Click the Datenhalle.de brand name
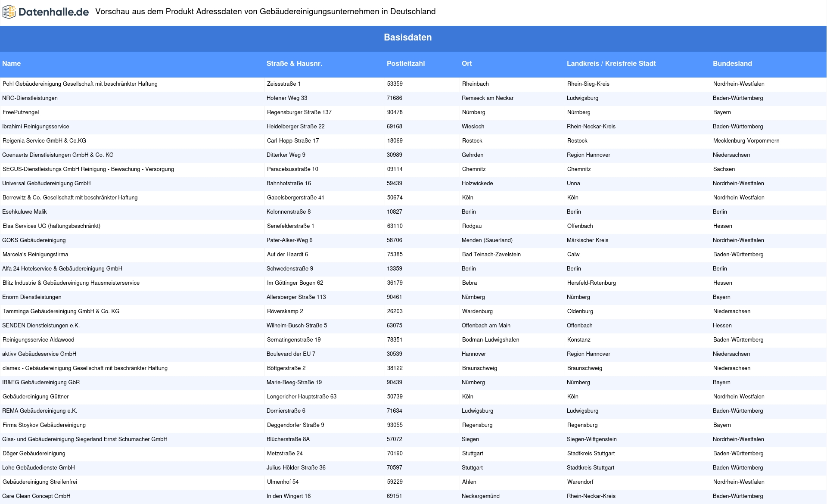Screen dimensions: 827x504 [54, 12]
